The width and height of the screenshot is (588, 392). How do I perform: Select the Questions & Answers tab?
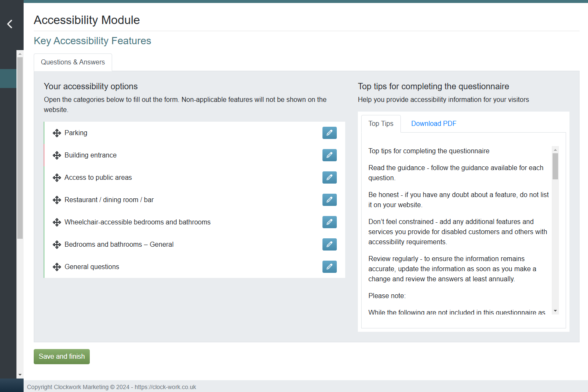[72, 62]
